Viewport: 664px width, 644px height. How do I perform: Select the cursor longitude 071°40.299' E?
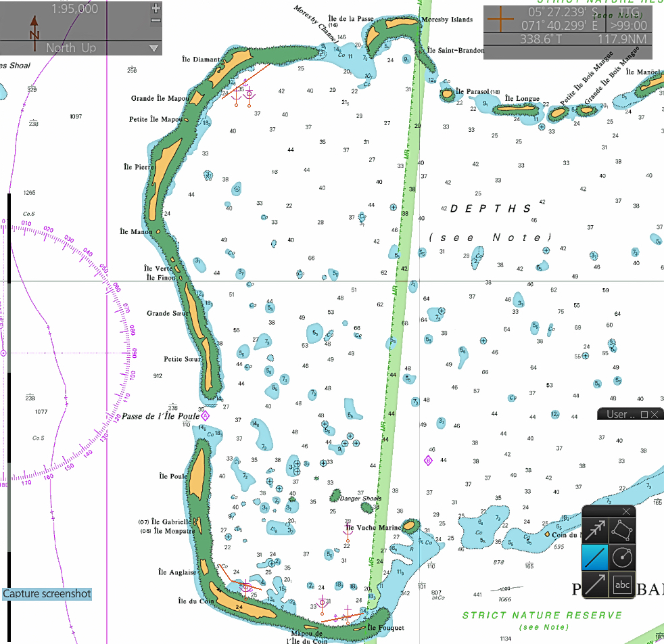tap(559, 26)
